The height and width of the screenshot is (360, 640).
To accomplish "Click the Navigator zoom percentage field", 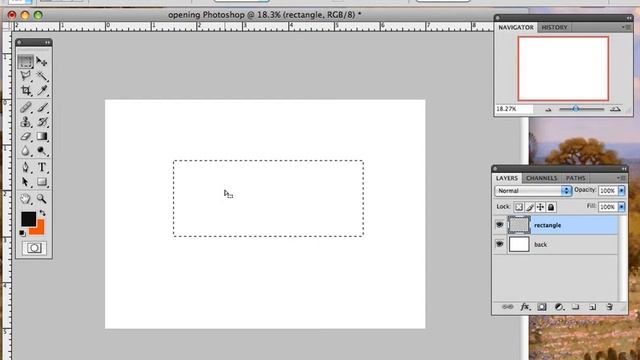I will [514, 109].
